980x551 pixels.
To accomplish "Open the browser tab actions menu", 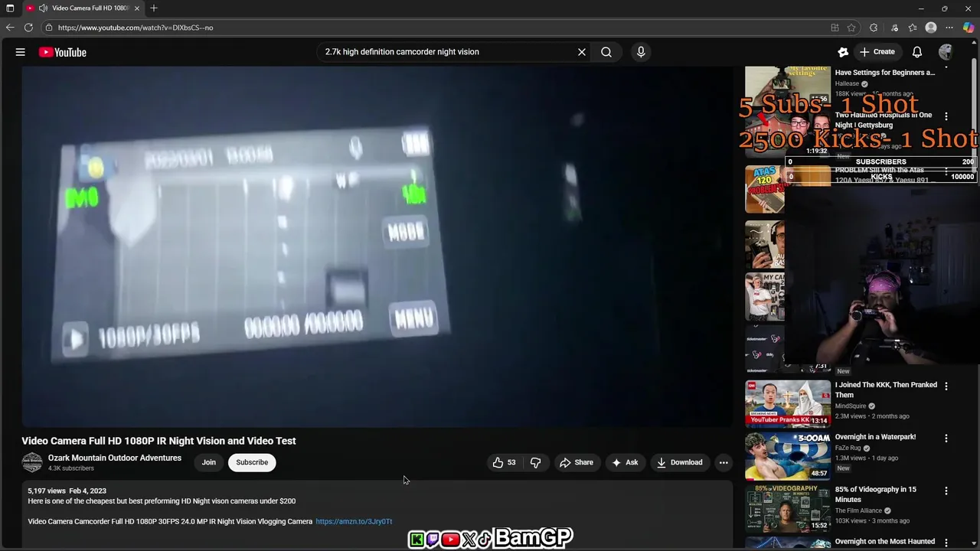I will pos(10,8).
